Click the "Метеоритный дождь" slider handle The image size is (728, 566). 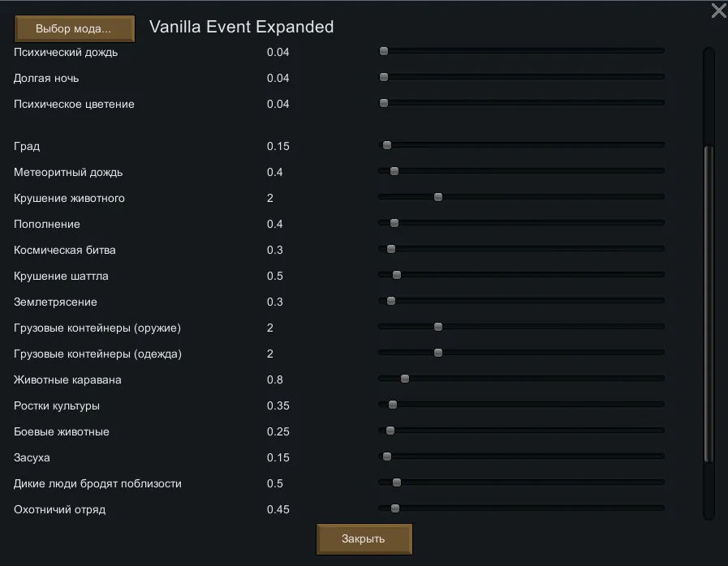coord(394,171)
